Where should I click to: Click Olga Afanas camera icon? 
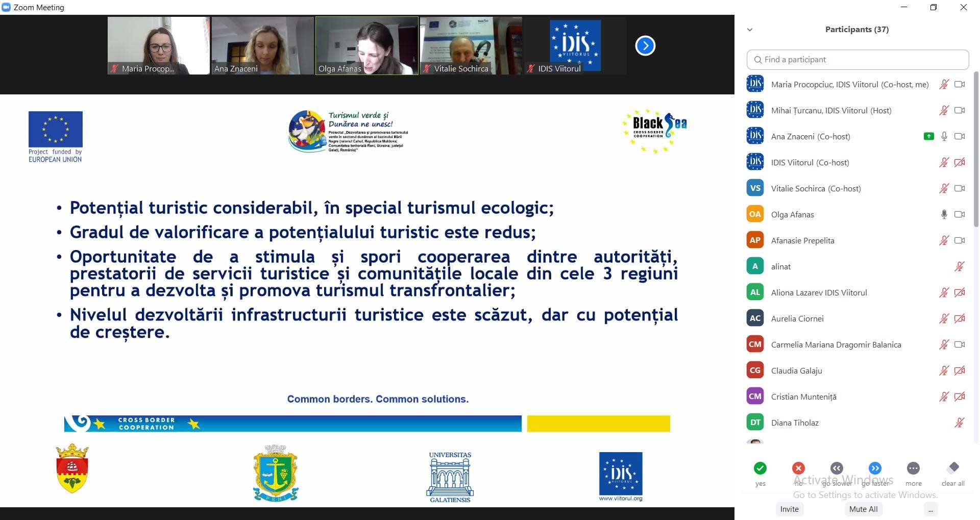[960, 215]
